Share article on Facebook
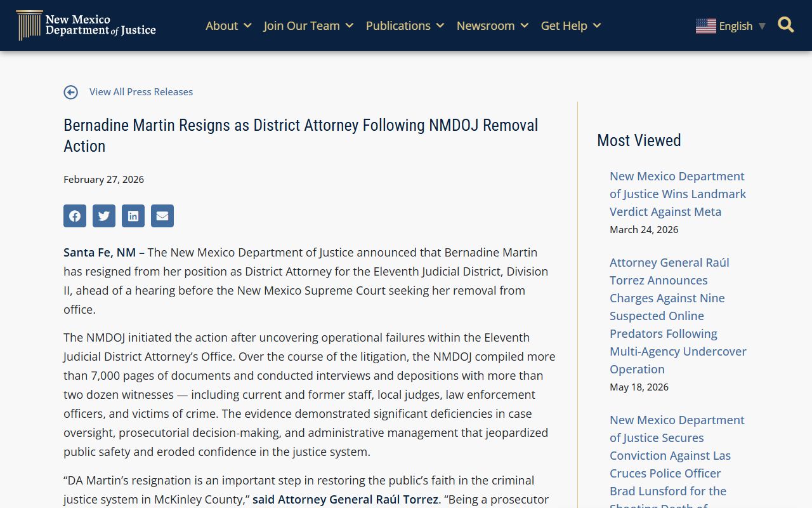Viewport: 812px width, 508px height. [75, 216]
